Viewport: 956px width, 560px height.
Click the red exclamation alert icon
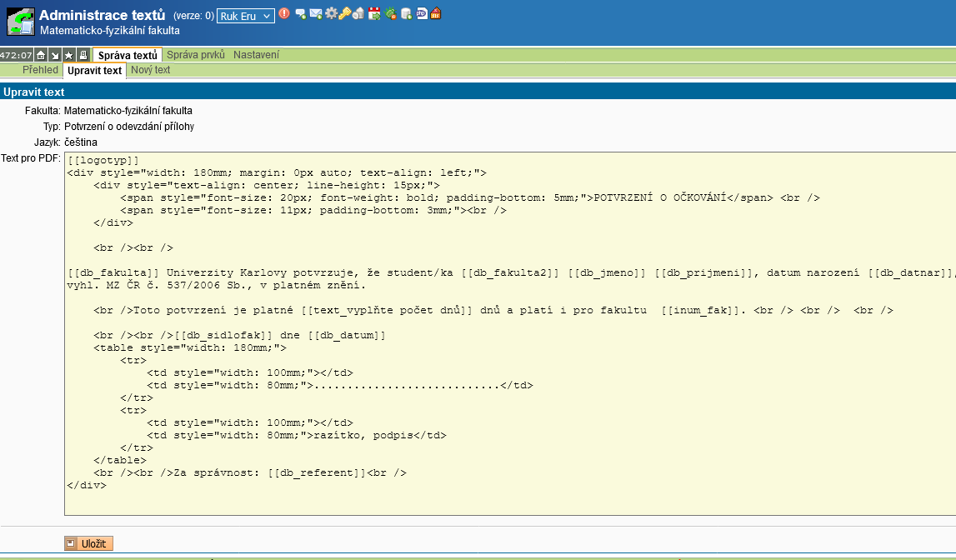tap(284, 14)
